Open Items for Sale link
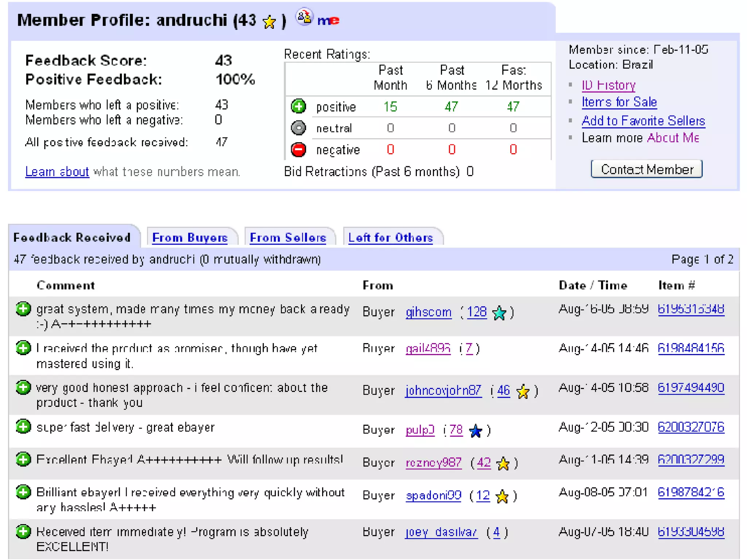This screenshot has height=560, width=747. click(x=619, y=102)
